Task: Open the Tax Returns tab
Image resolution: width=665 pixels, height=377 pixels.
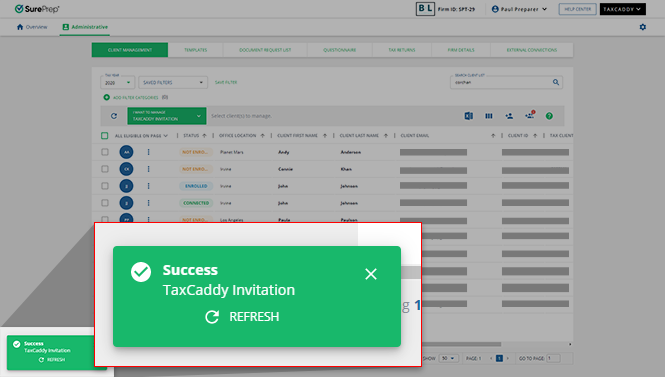Action: tap(402, 50)
